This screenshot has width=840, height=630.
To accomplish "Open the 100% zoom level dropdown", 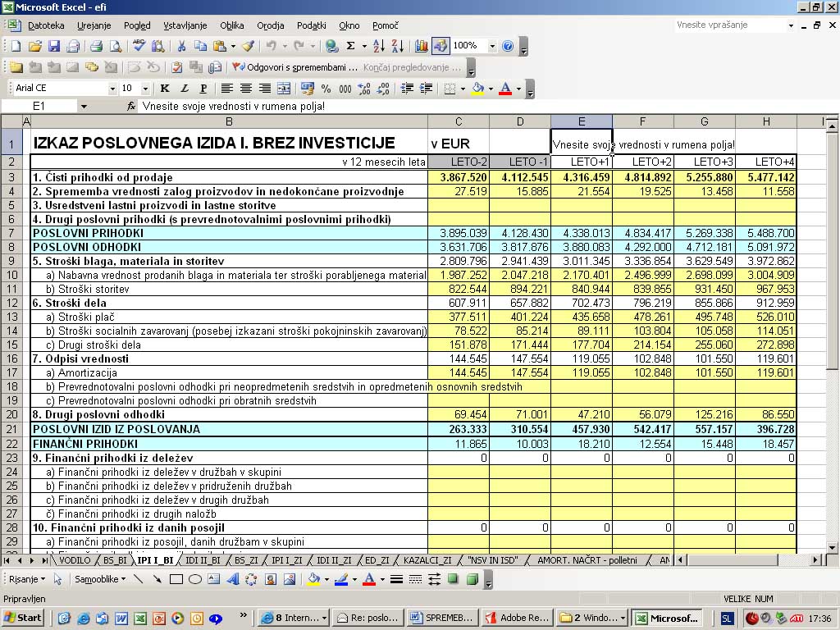I will [x=492, y=46].
